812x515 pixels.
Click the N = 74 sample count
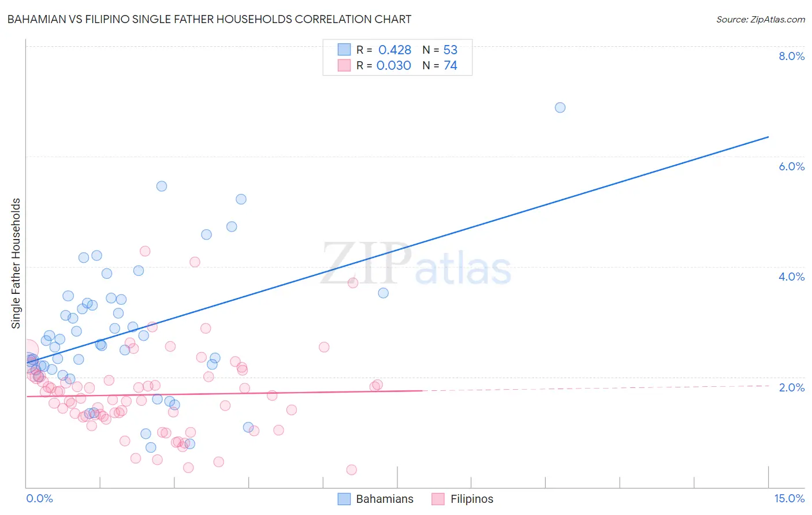(x=440, y=65)
